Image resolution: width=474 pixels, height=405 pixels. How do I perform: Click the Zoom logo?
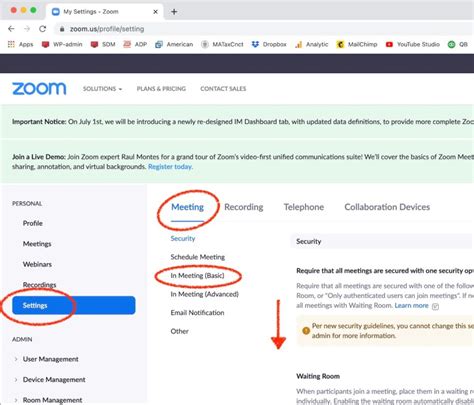[39, 89]
